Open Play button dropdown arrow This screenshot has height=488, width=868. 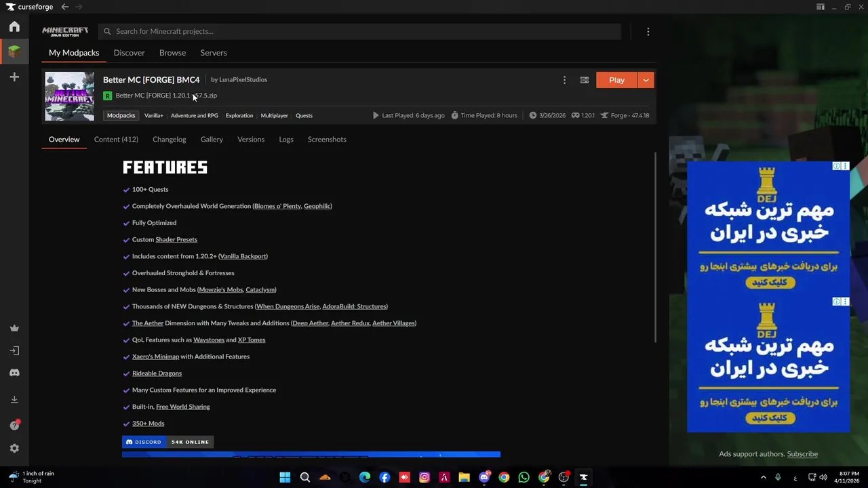(x=646, y=80)
